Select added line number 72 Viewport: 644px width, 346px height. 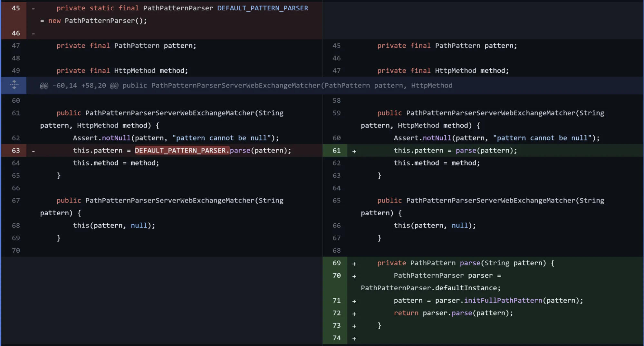click(x=336, y=313)
